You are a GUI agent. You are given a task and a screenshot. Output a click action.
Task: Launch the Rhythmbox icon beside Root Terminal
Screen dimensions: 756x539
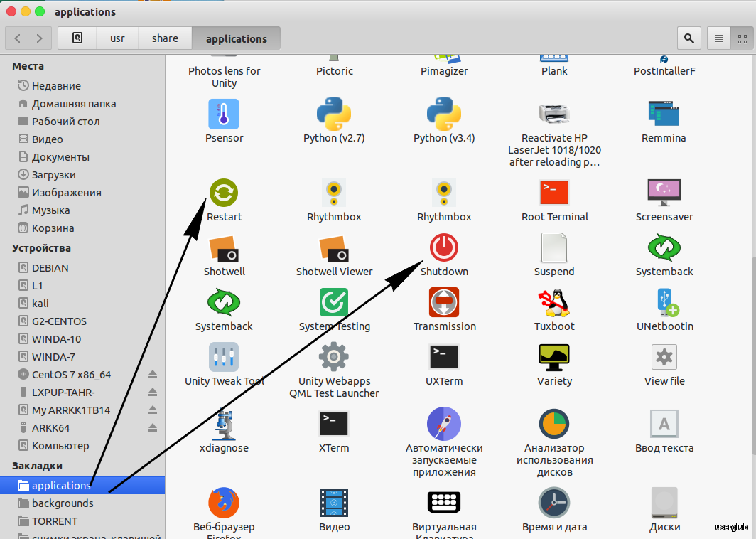(443, 193)
